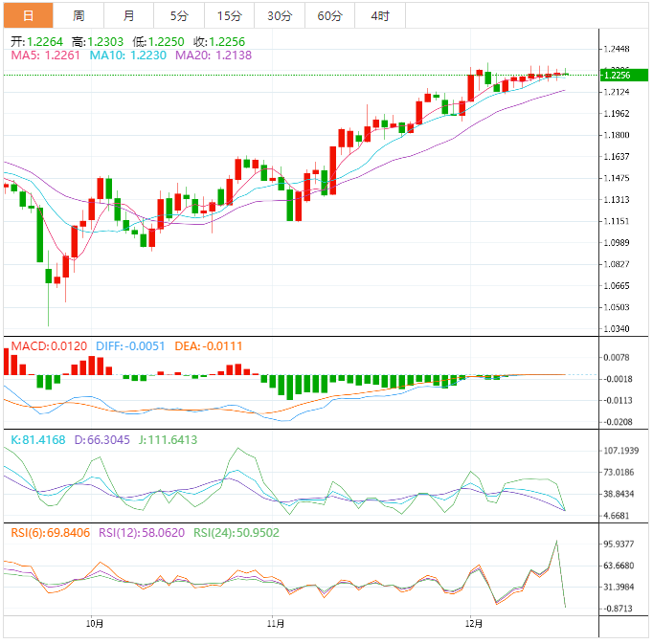Image resolution: width=653 pixels, height=644 pixels.
Task: Click the -0.8713 RSI axis label
Action: (616, 609)
